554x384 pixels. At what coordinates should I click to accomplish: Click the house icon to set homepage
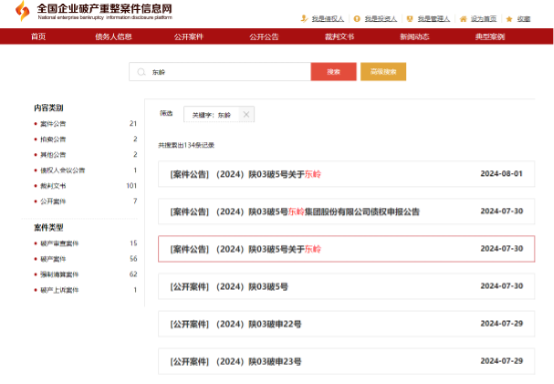coord(463,19)
